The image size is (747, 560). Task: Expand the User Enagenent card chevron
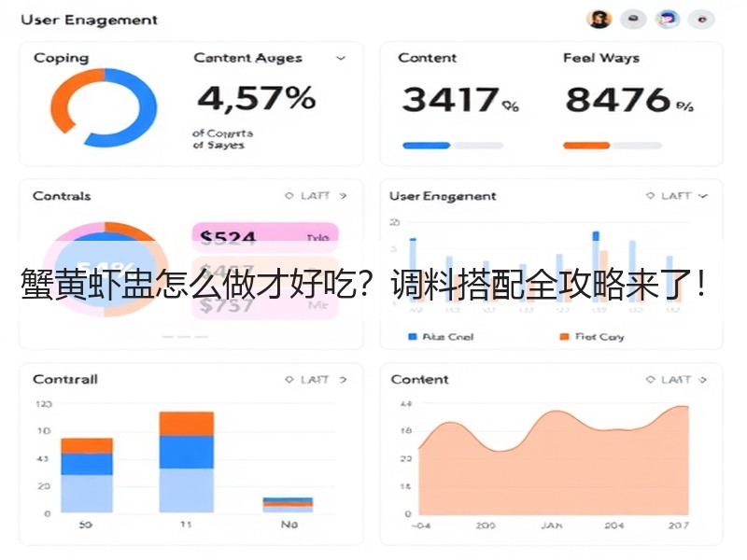tap(703, 196)
